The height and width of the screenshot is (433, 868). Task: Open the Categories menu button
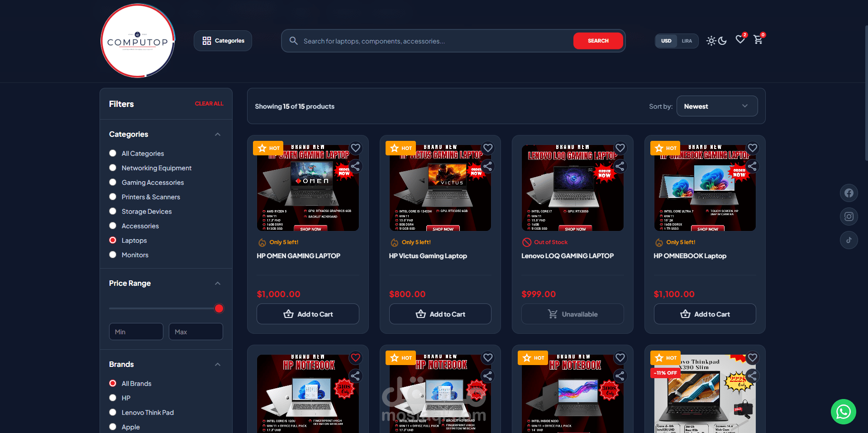[x=223, y=41]
